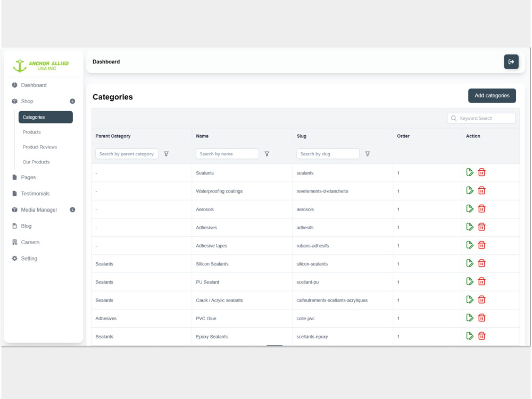
Task: Open Blog in the sidebar
Action: point(26,226)
